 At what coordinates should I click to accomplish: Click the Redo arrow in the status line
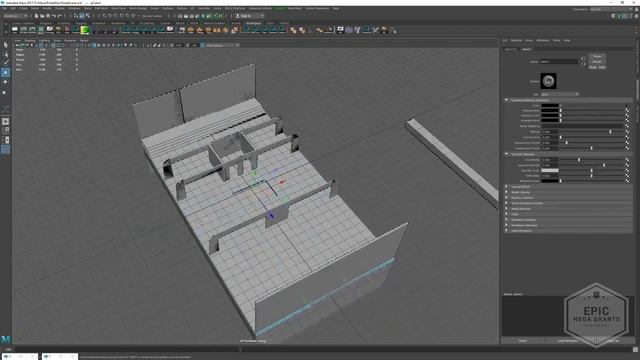tap(60, 16)
